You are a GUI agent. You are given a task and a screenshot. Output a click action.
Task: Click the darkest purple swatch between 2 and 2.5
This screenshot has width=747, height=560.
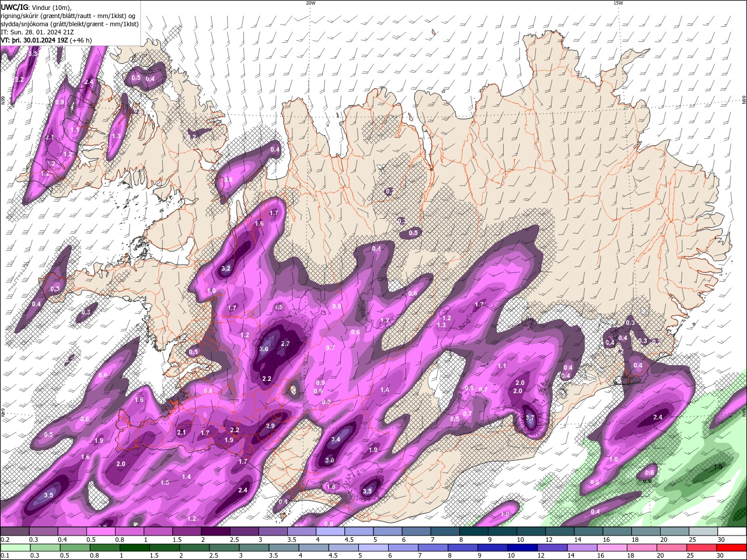[x=215, y=531]
